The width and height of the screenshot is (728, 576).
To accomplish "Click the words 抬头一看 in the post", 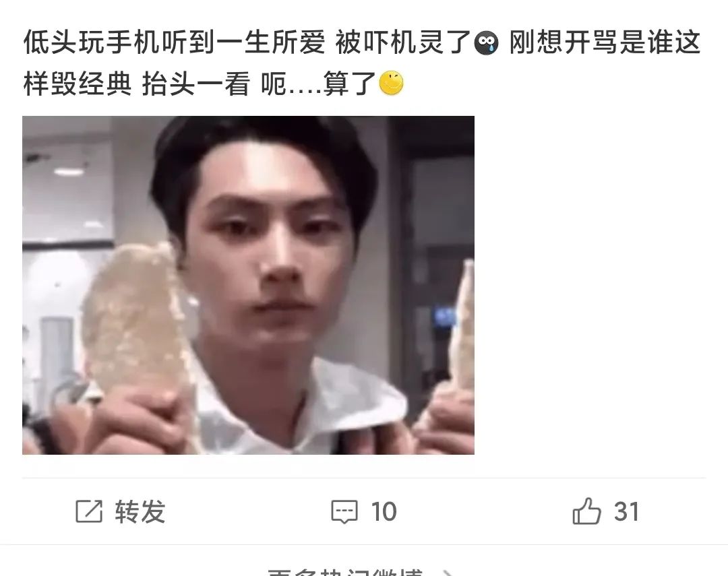I will (195, 84).
